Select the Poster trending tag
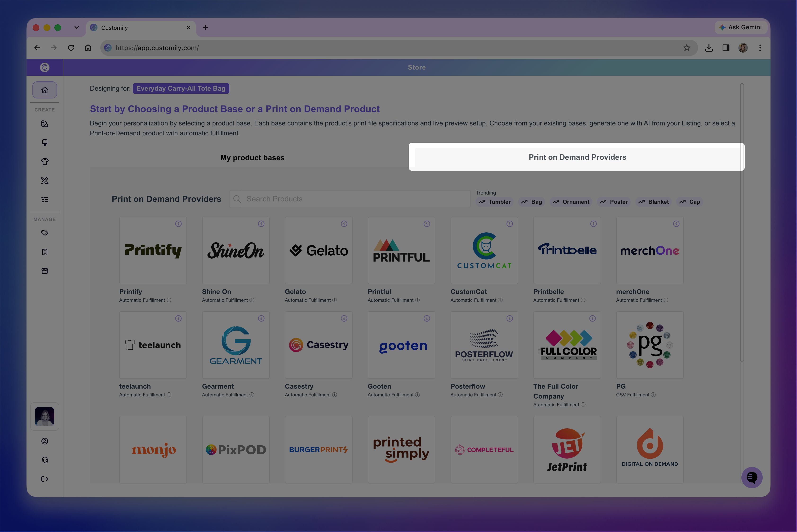This screenshot has width=797, height=532. point(614,202)
